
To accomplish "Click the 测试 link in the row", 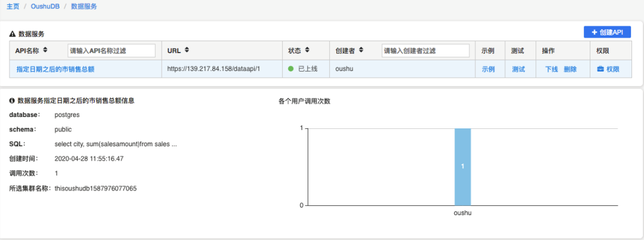I will [x=518, y=69].
